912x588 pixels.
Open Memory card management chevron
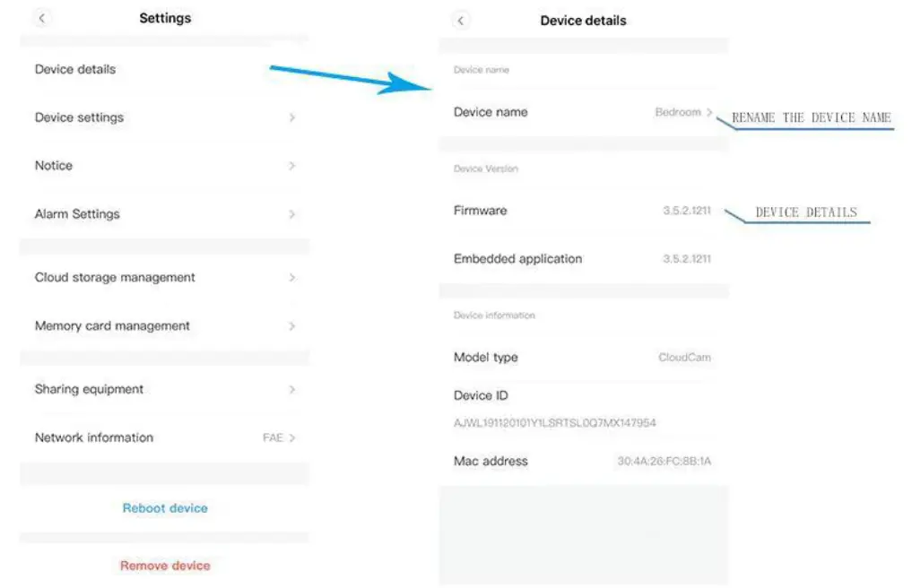pos(292,326)
